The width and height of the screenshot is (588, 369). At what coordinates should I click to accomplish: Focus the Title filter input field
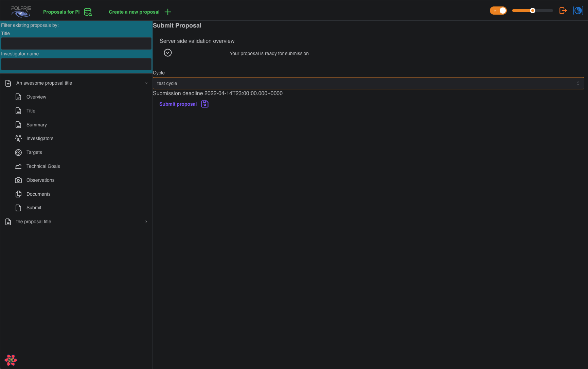[76, 43]
